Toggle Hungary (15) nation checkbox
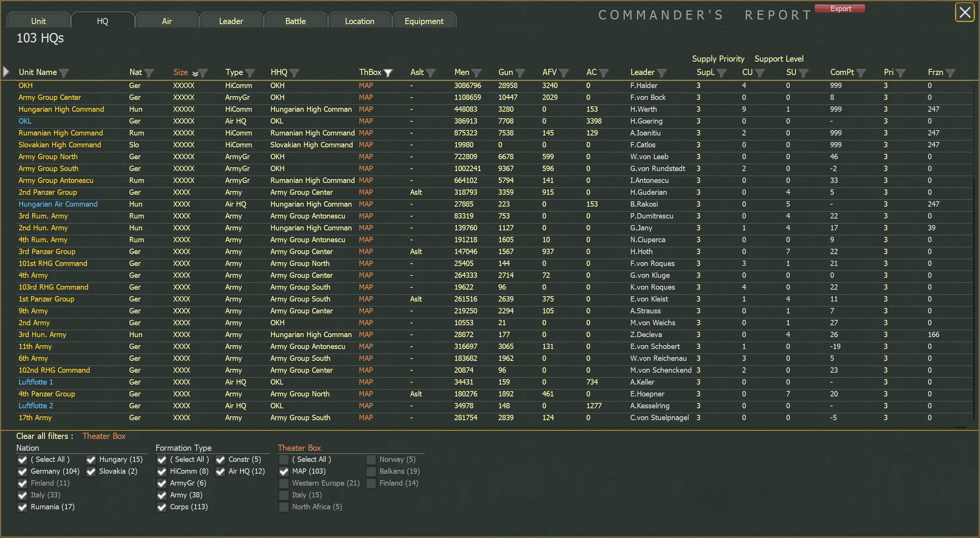The width and height of the screenshot is (980, 538). [91, 460]
